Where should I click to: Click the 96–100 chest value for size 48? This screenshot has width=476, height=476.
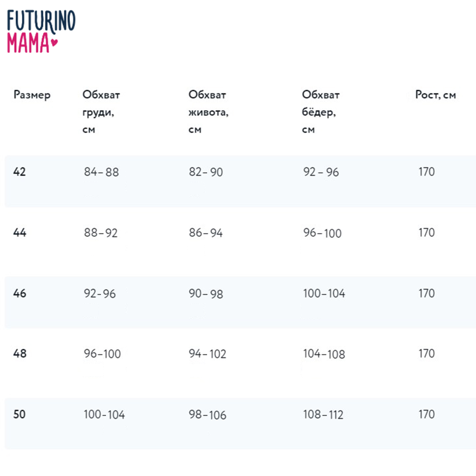coord(102,354)
